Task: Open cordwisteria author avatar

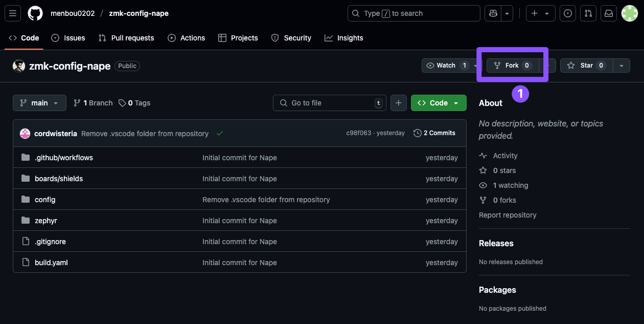Action: pos(25,134)
